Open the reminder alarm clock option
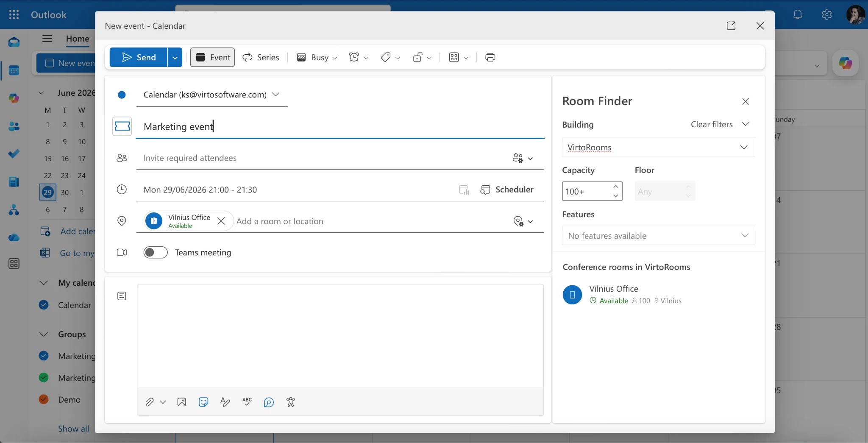This screenshot has width=868, height=443. (x=359, y=57)
